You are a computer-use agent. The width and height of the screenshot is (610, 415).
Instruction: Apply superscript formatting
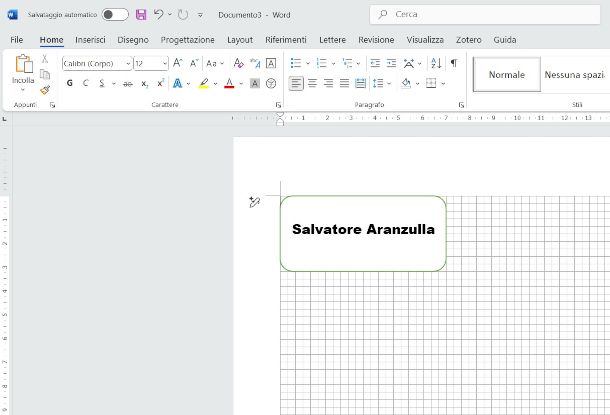pos(160,83)
